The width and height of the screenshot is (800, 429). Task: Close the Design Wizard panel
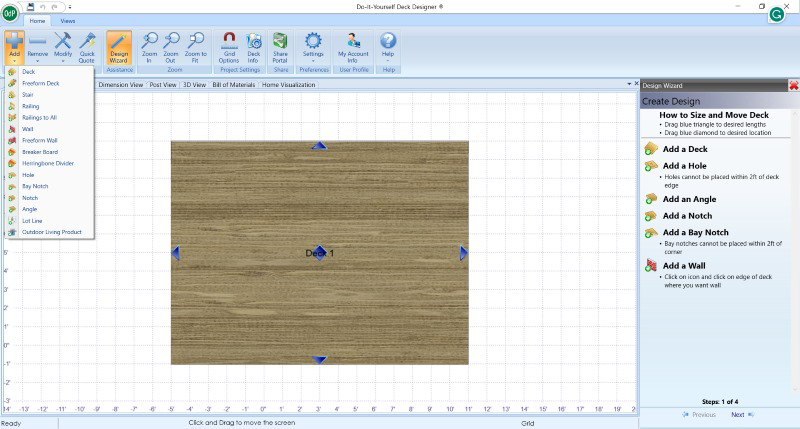click(x=793, y=86)
